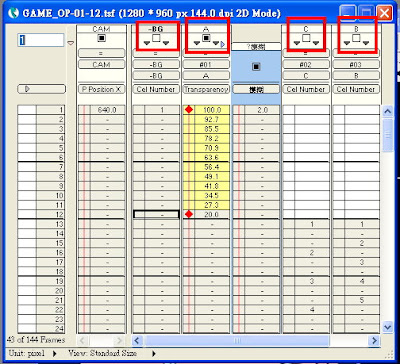Toggle the checkbox in the highlighted 模糊 column
Screen dimensions: 400x364
[x=256, y=67]
